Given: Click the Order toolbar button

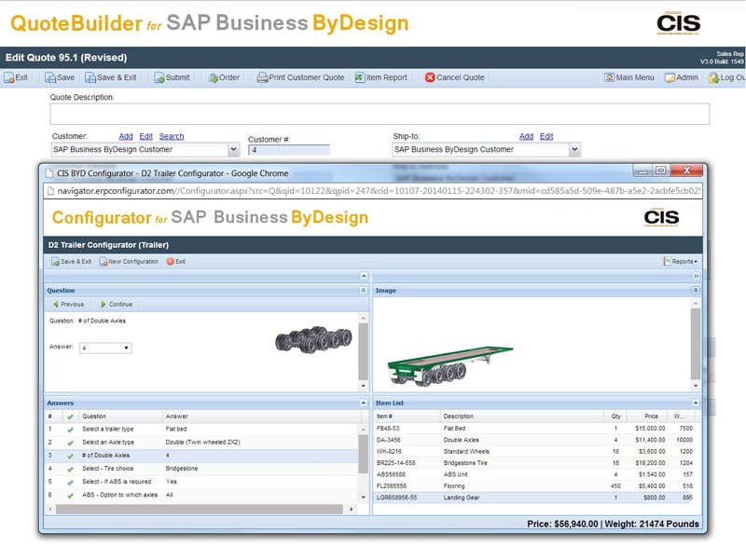Looking at the screenshot, I should (224, 77).
